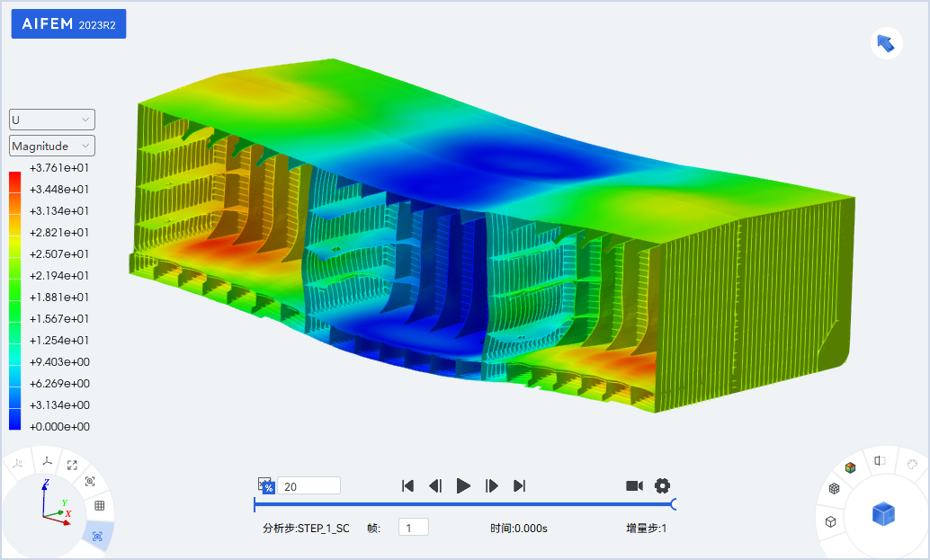
Task: Click the +2.507e+01 legend value
Action: coord(59,253)
